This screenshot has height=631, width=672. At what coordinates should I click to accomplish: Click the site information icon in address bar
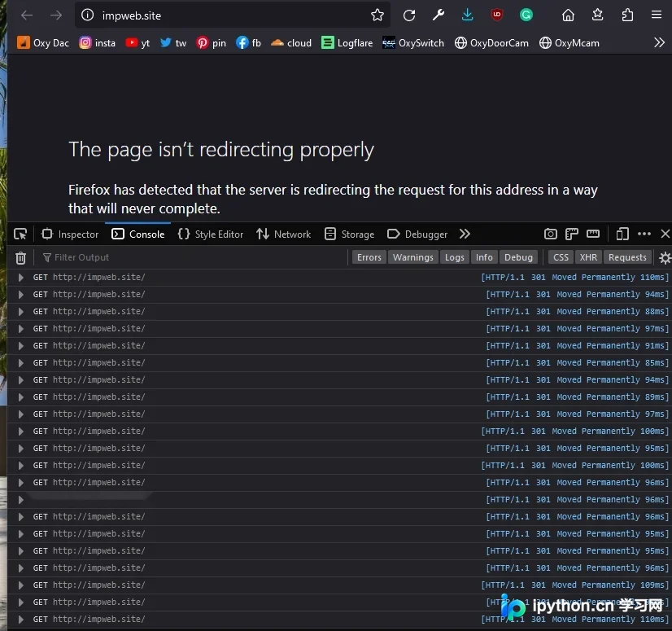tap(87, 15)
